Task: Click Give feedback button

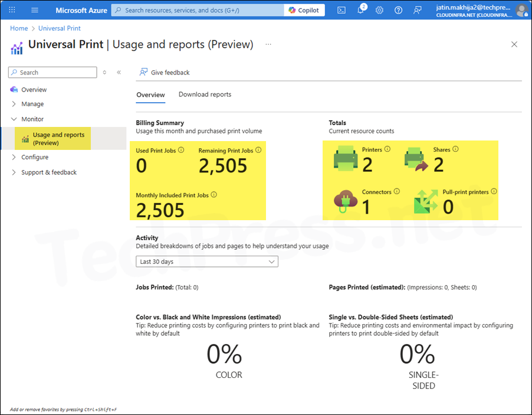Action: tap(164, 73)
